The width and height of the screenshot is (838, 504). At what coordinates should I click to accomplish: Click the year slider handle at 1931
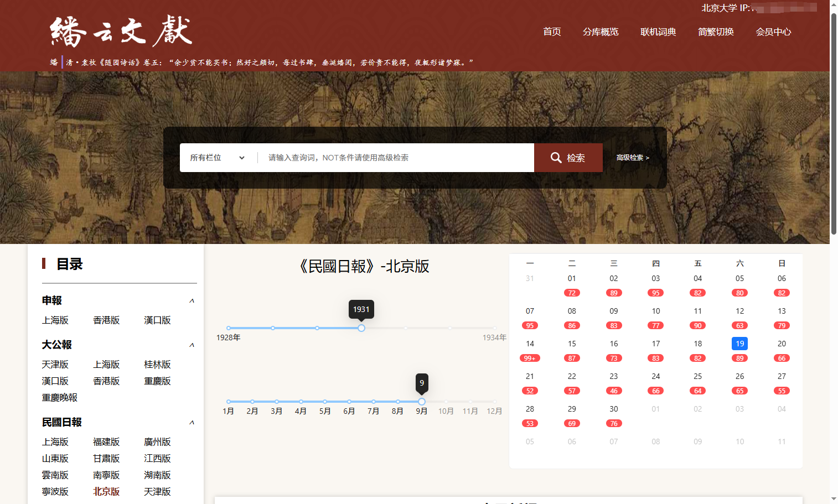pos(361,328)
